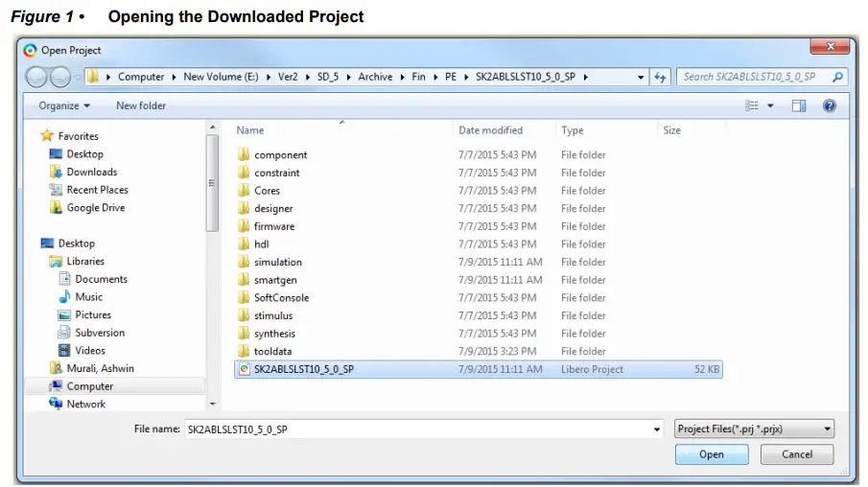The height and width of the screenshot is (487, 868).
Task: Select the Cores folder icon
Action: (244, 191)
